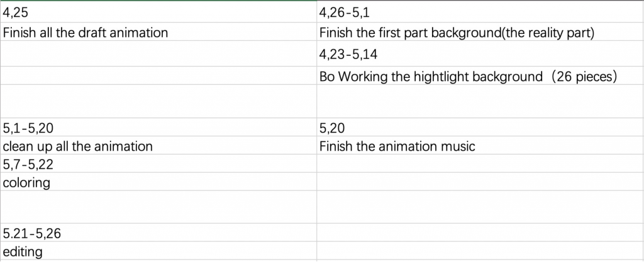Click the 'Finish all the draft animation' cell
This screenshot has height=262, width=644.
coord(158,31)
